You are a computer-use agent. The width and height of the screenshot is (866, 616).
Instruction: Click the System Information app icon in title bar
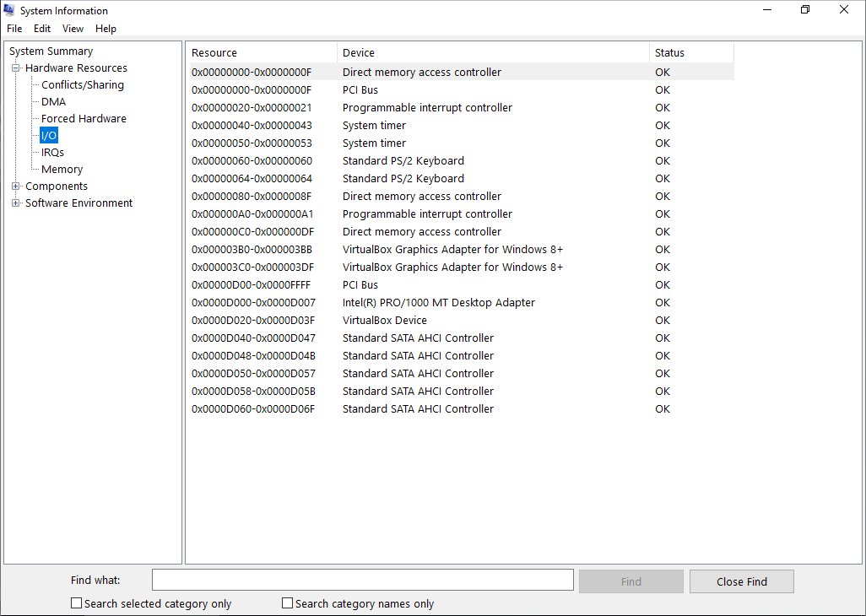(8, 10)
